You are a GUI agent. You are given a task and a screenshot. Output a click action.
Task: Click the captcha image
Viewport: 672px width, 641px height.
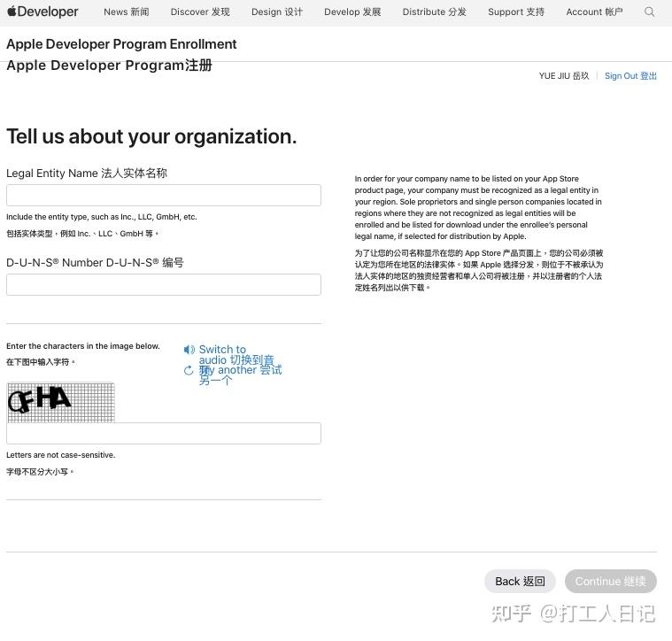(x=61, y=403)
